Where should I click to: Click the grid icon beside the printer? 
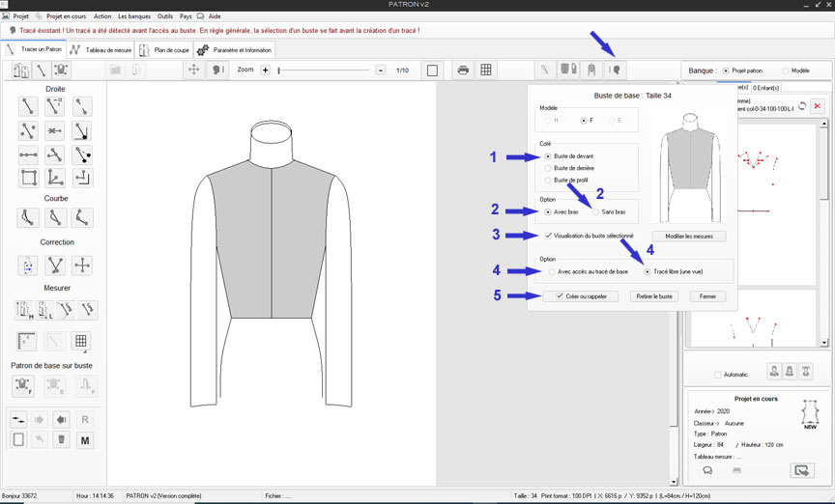(x=486, y=70)
